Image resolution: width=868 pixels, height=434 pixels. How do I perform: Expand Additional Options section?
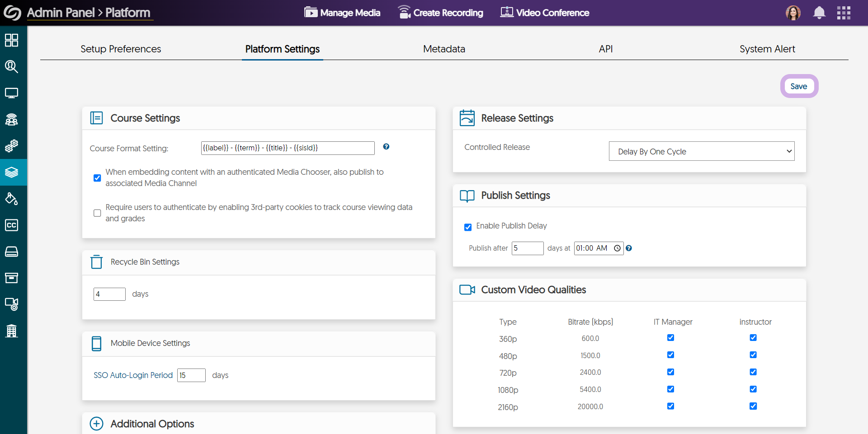(96, 424)
